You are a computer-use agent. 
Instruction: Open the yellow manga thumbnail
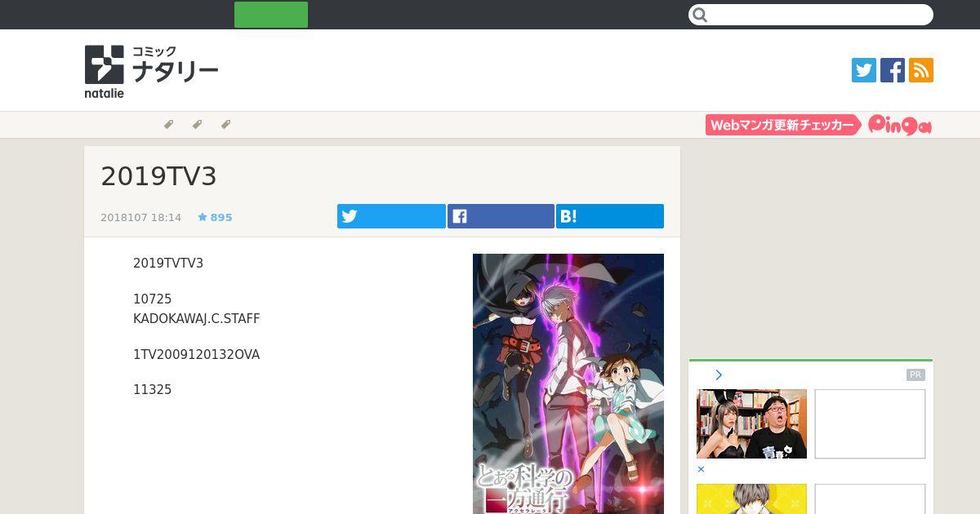[751, 498]
